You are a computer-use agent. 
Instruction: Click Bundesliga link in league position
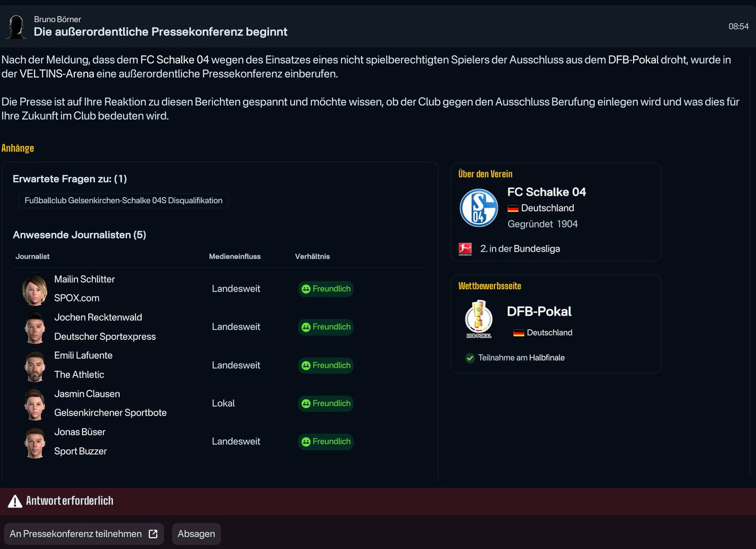click(x=537, y=249)
